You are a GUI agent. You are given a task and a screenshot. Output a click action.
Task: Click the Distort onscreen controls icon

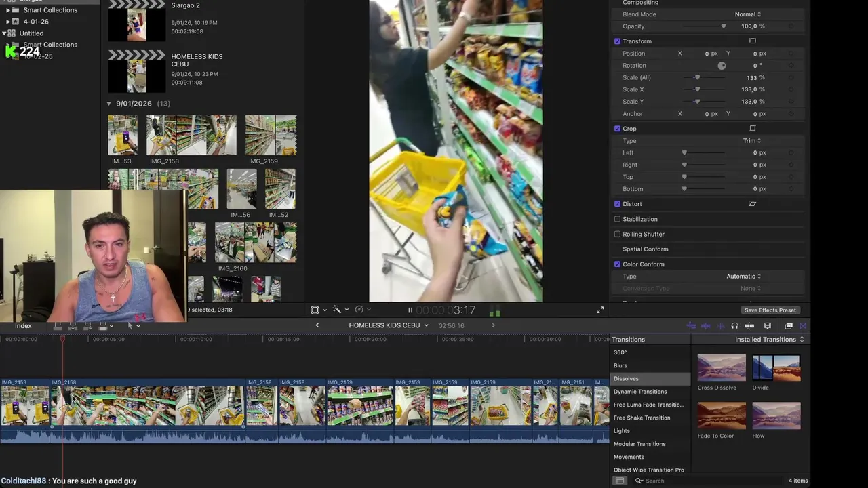click(752, 204)
